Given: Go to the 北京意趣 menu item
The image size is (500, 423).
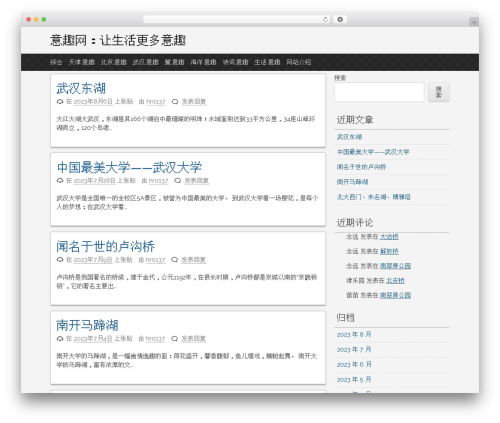Looking at the screenshot, I should pos(114,62).
